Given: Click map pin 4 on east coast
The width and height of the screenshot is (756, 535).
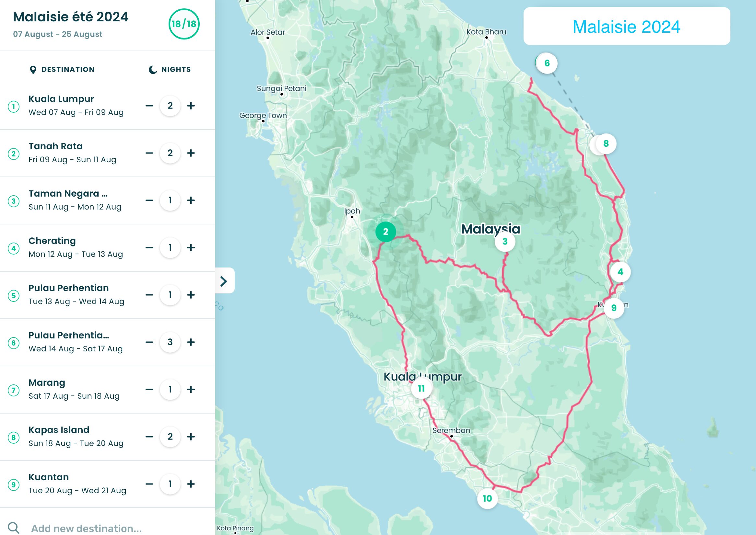Looking at the screenshot, I should pyautogui.click(x=620, y=272).
